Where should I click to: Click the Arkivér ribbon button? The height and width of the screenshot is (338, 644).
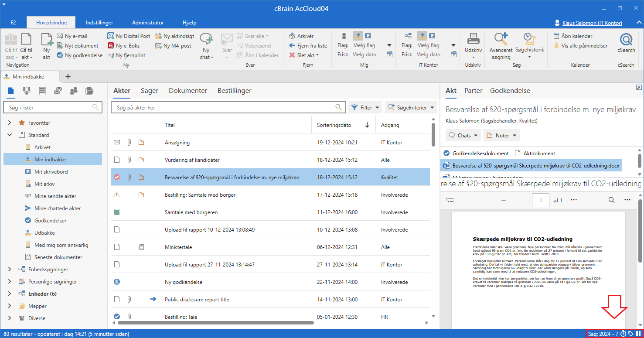[301, 36]
